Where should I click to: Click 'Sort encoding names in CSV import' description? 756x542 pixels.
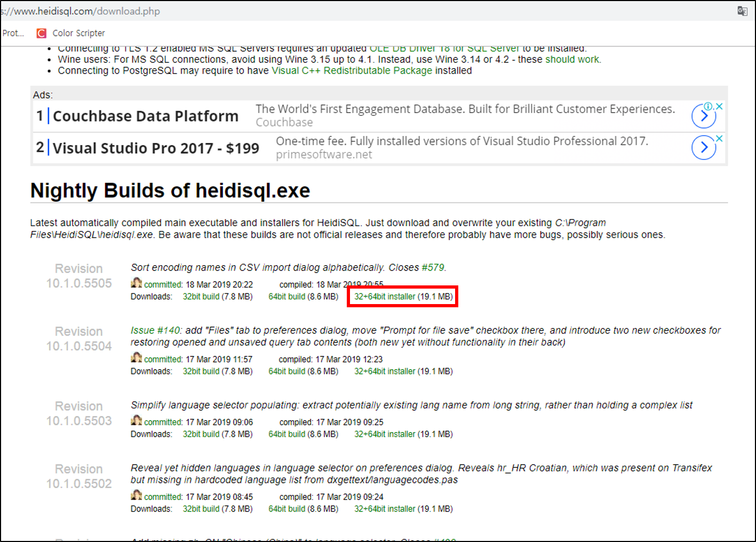coord(289,267)
